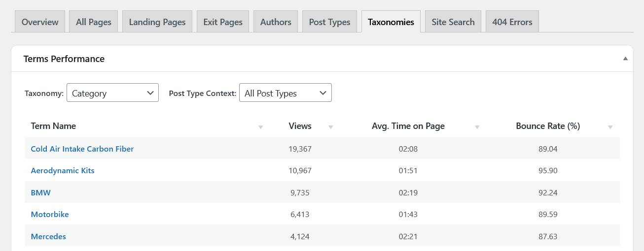Screen dimensions: 644x251
Task: Click the Taxonomy: label
Action: point(44,93)
